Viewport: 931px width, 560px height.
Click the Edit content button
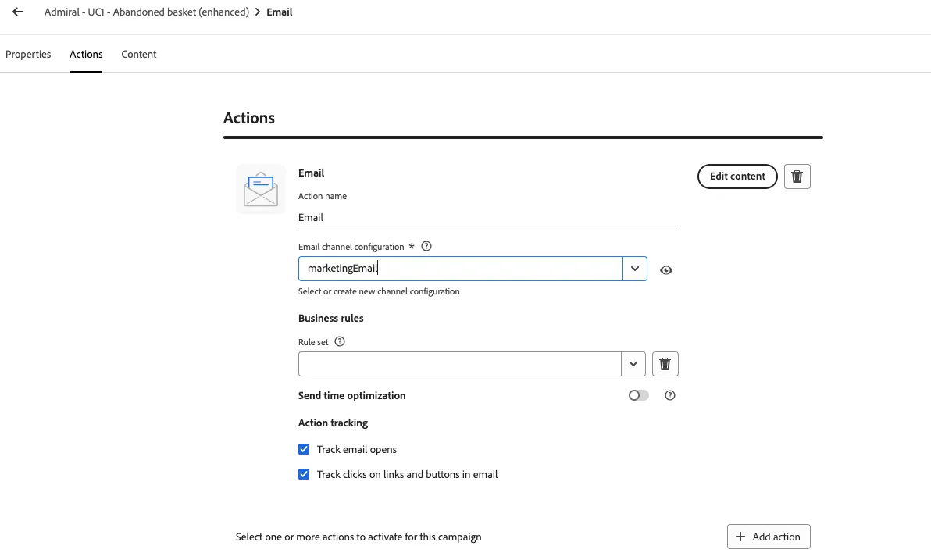click(x=737, y=177)
